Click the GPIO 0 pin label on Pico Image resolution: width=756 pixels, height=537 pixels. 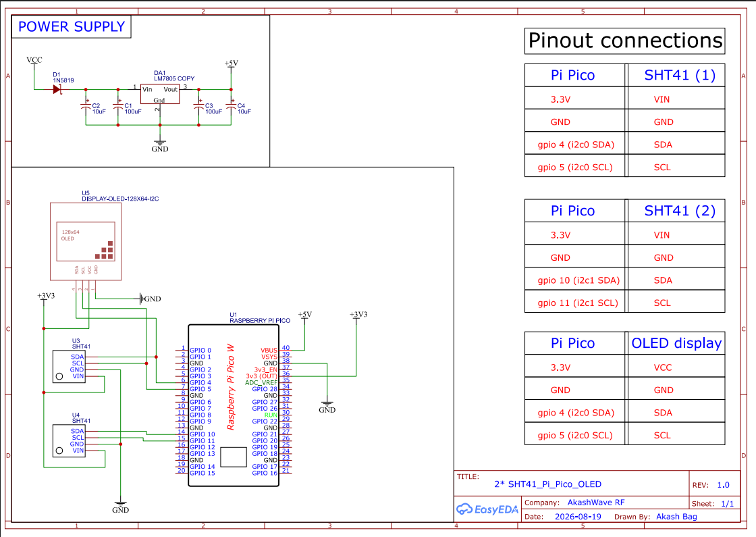[200, 351]
